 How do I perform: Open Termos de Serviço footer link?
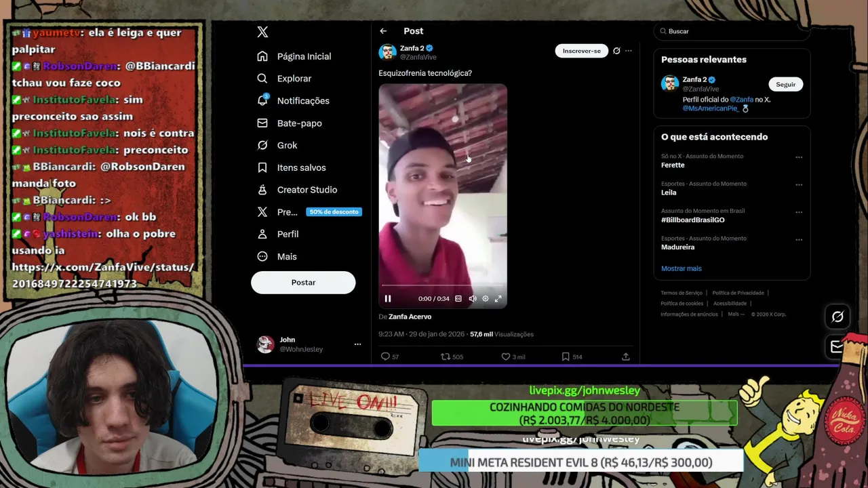point(682,293)
